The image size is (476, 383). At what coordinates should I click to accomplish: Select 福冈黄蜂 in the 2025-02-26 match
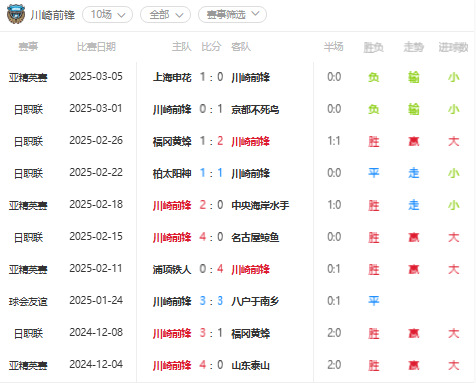(172, 141)
